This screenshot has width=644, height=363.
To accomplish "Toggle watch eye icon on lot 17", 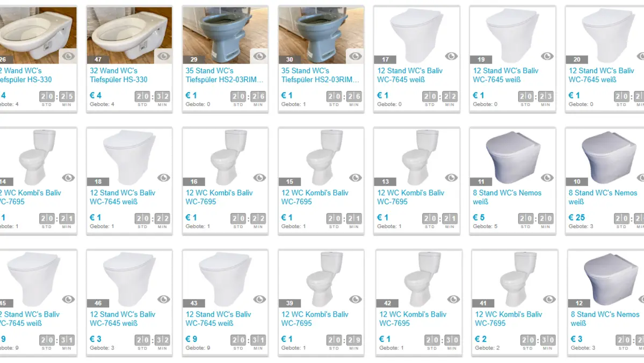I will pyautogui.click(x=451, y=56).
